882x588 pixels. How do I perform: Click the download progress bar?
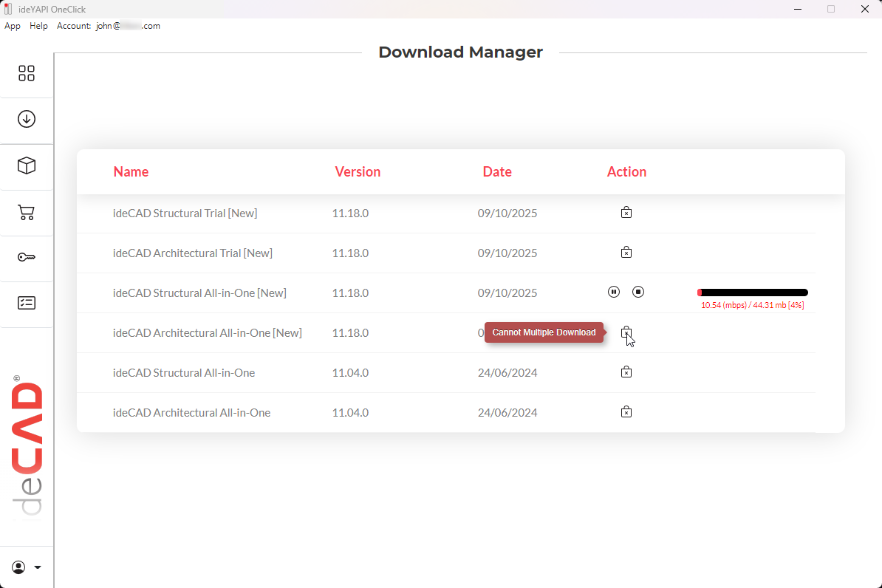[x=753, y=293]
